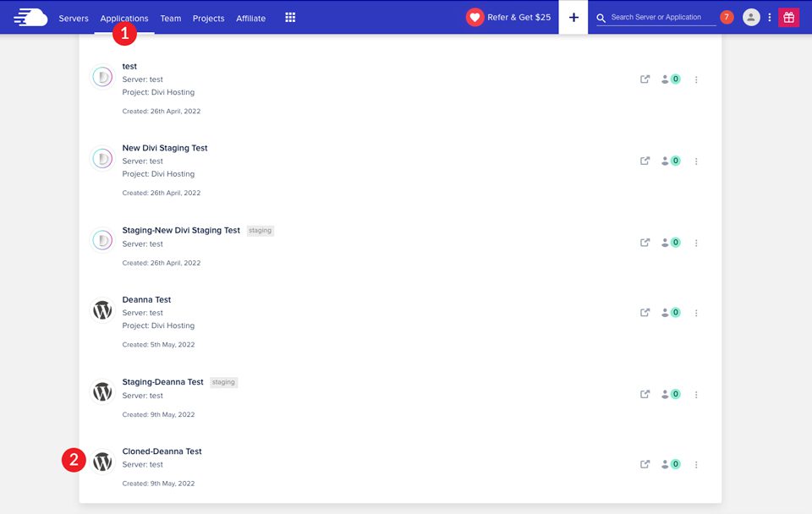Open overflow menu for Cloned-Deanna Test
Viewport: 812px width, 514px height.
click(x=696, y=464)
